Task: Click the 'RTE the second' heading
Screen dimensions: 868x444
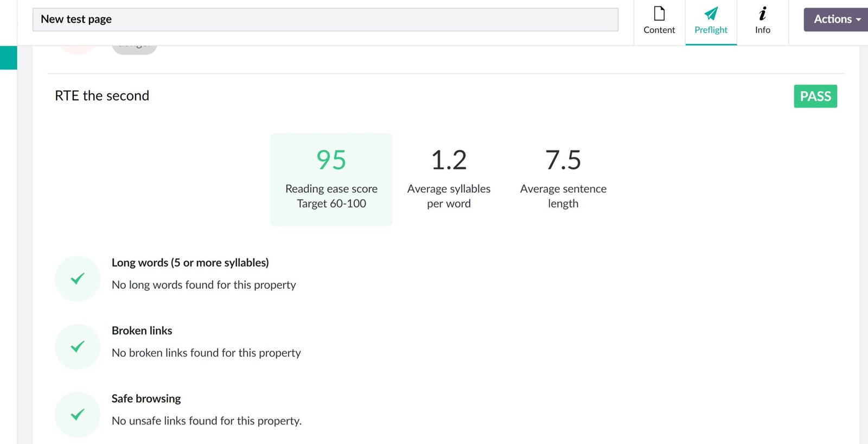Action: [102, 96]
